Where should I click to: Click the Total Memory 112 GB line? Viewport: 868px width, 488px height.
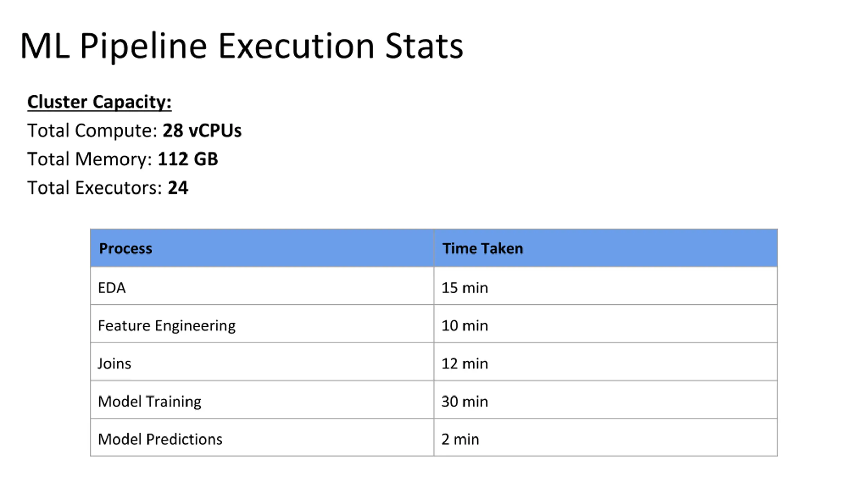click(123, 159)
